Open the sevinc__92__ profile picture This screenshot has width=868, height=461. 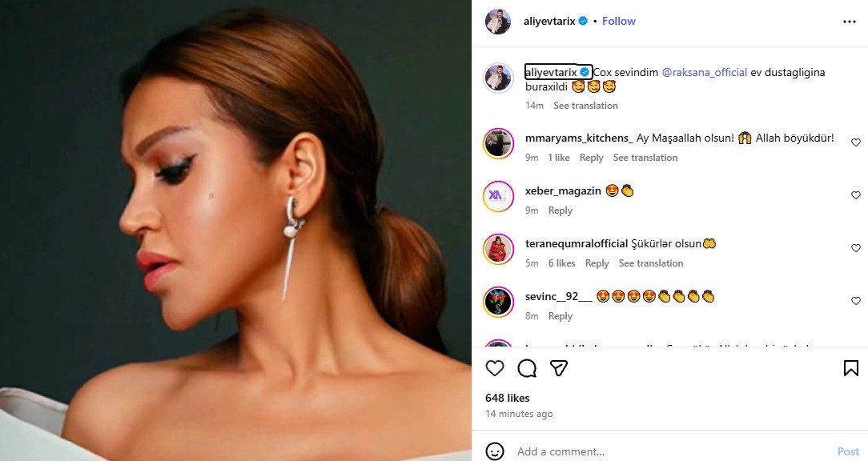point(498,302)
